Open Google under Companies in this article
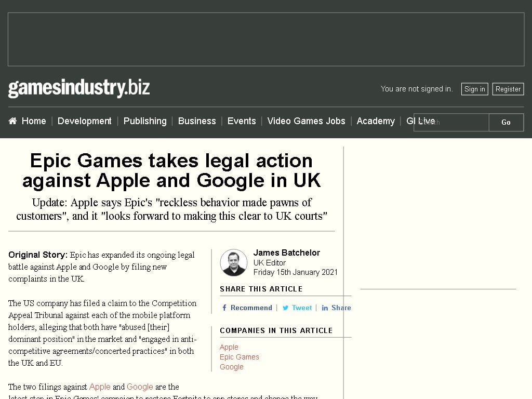The height and width of the screenshot is (399, 532). [231, 367]
